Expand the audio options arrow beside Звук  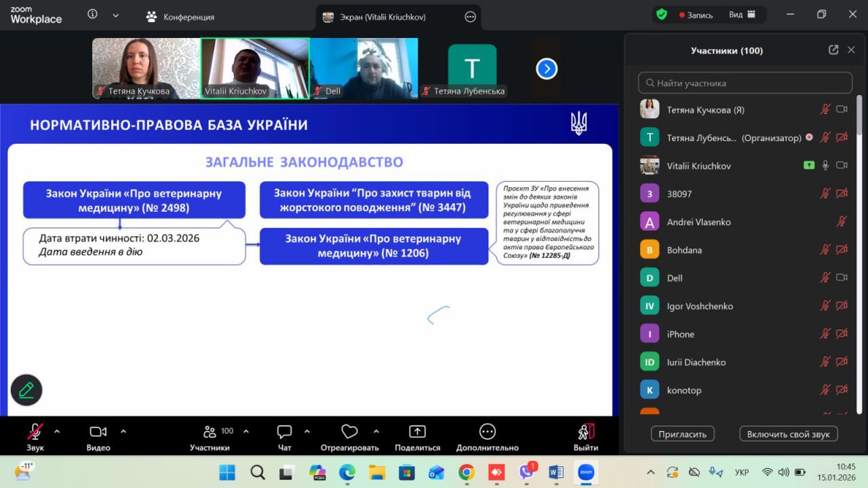(57, 431)
